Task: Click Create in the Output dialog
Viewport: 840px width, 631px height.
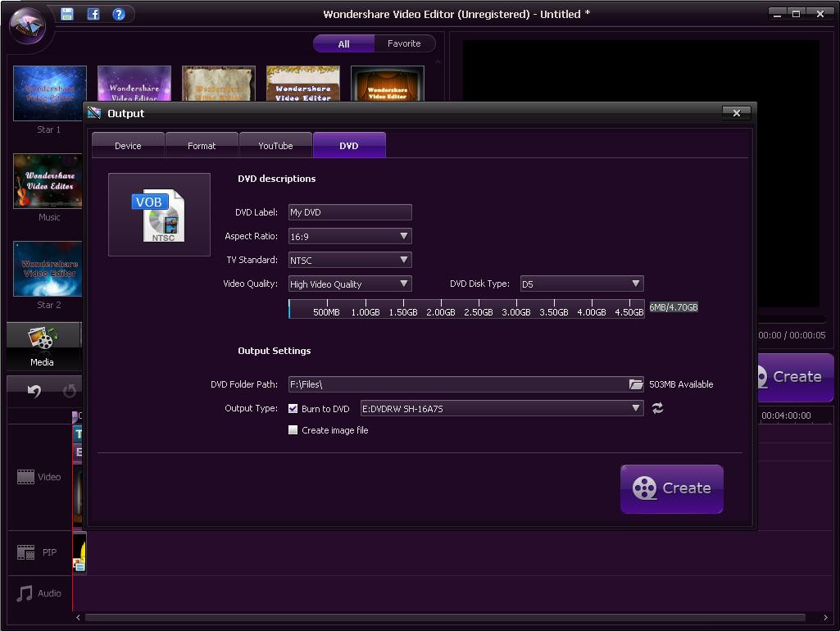Action: coord(672,488)
